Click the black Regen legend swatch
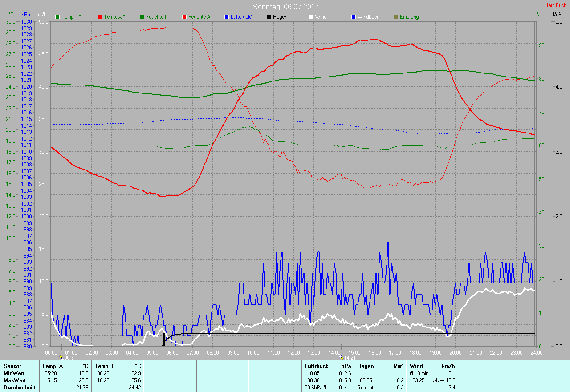 (269, 17)
